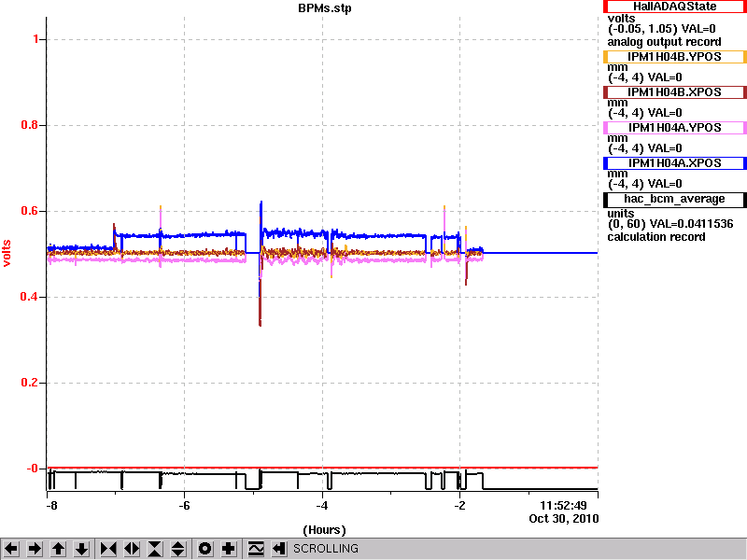Click y-axis tick label 0.4
The image size is (747, 560).
point(30,297)
